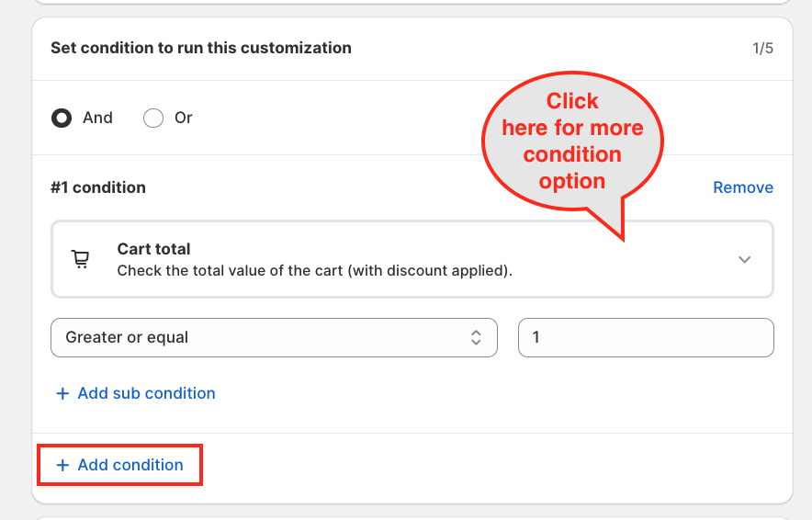Click the red callout speech bubble
Screen dimensions: 812x520
tap(572, 141)
